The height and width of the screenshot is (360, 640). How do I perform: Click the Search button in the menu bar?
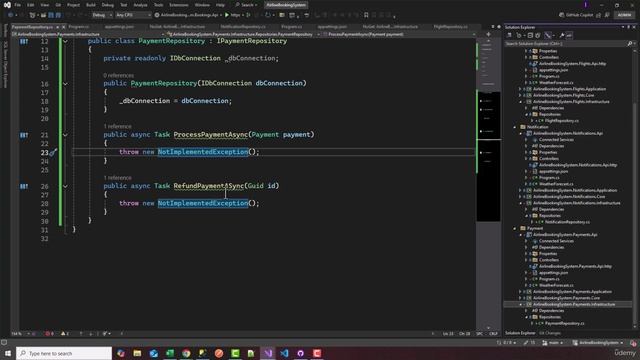click(x=246, y=5)
